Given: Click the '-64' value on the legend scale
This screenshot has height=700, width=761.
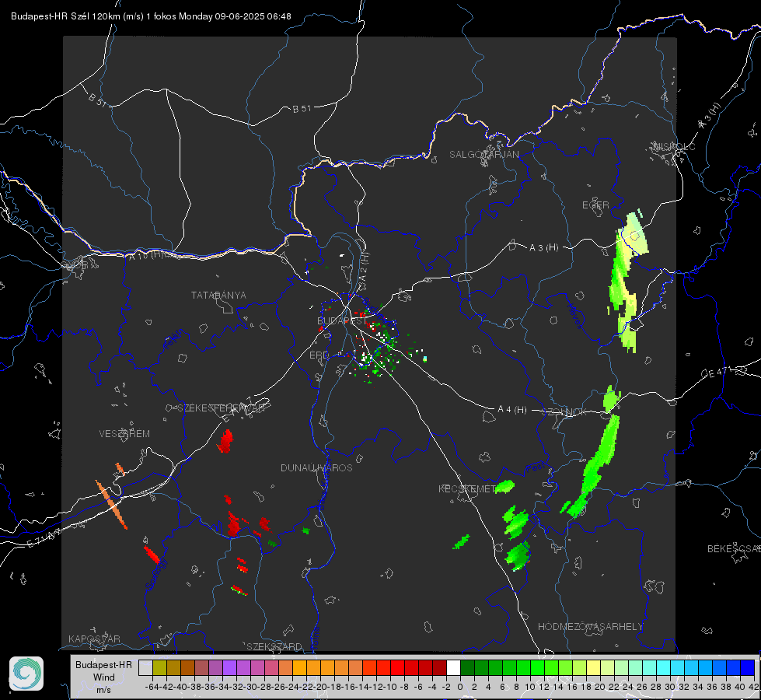Looking at the screenshot, I should coord(152,687).
